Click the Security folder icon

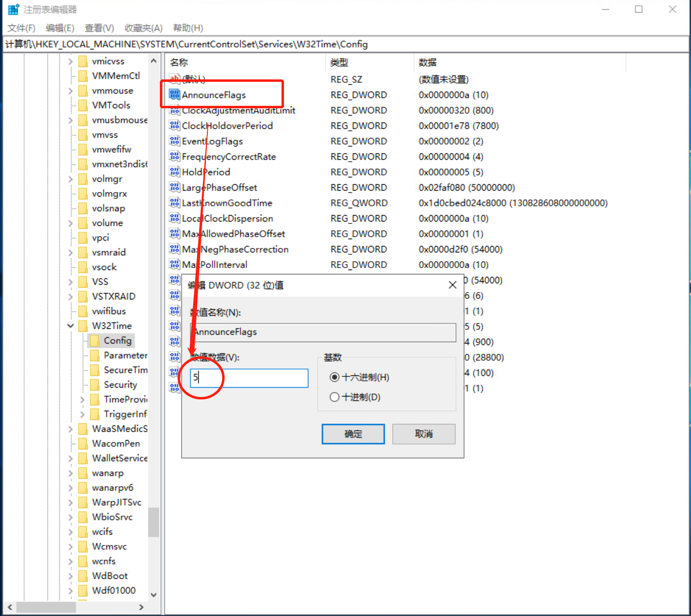[96, 385]
